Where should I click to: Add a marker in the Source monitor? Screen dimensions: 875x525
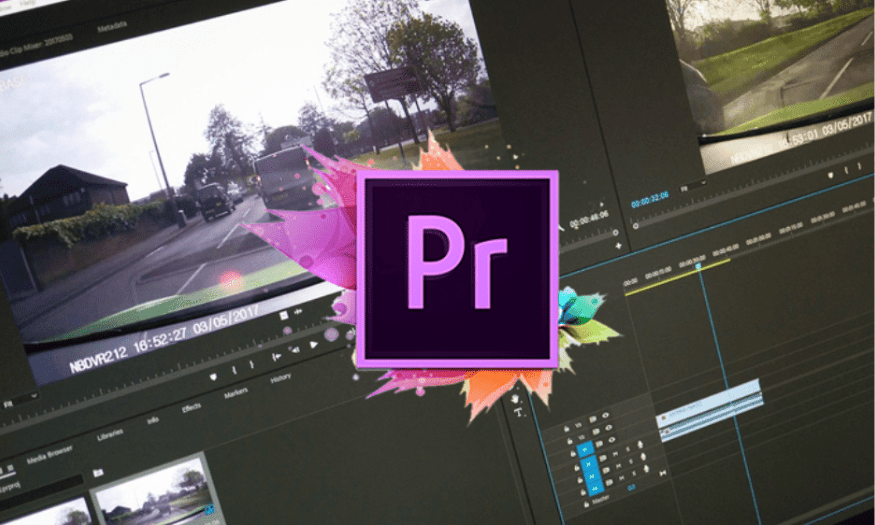[x=213, y=377]
